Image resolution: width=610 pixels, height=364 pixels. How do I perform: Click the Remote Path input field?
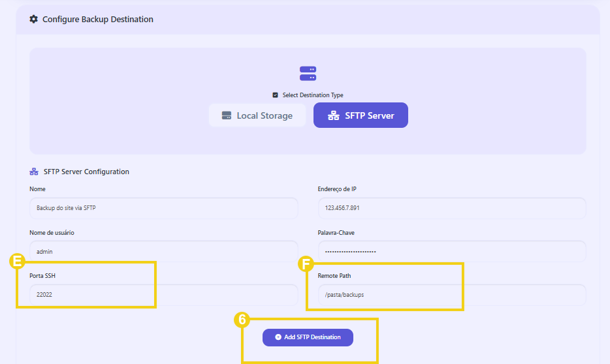pyautogui.click(x=451, y=295)
